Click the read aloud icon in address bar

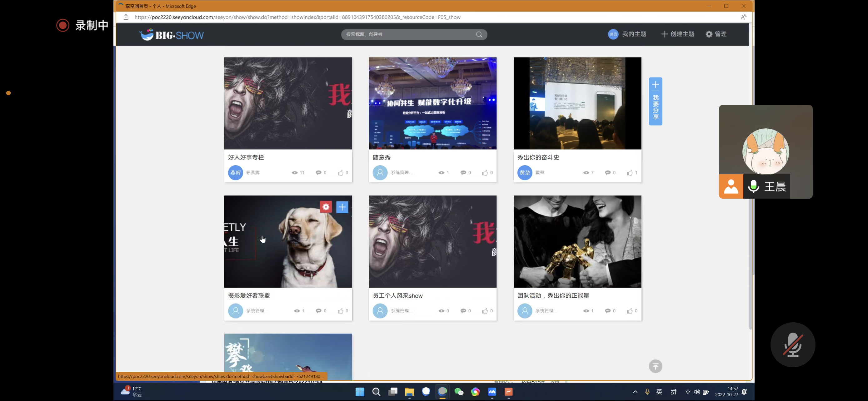click(743, 17)
